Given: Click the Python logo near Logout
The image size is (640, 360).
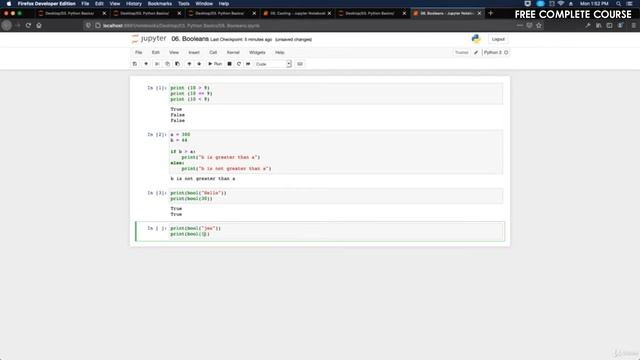Looking at the screenshot, I should point(476,39).
